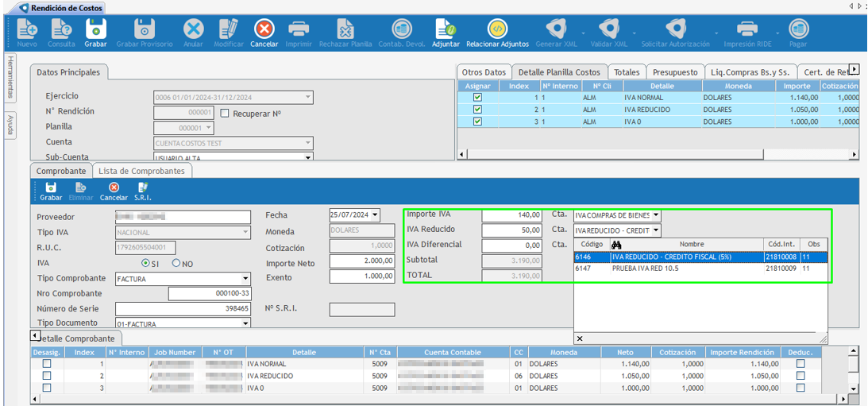This screenshot has height=406, width=868.
Task: Click the Importe Neto field
Action: pos(362,261)
